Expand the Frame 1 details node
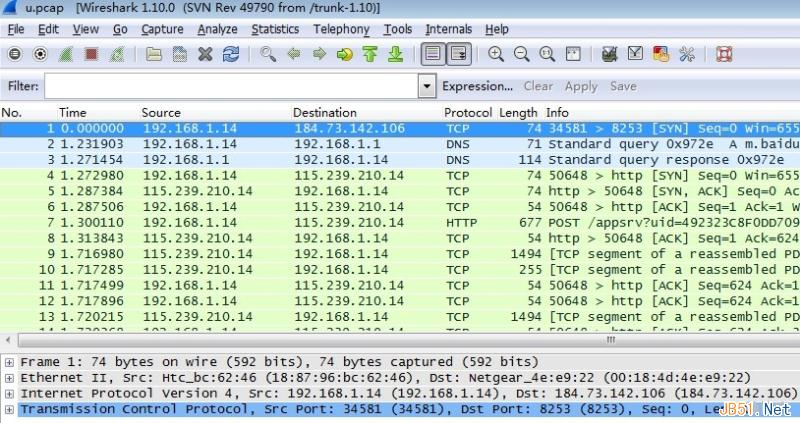This screenshot has width=800, height=423. [9, 362]
